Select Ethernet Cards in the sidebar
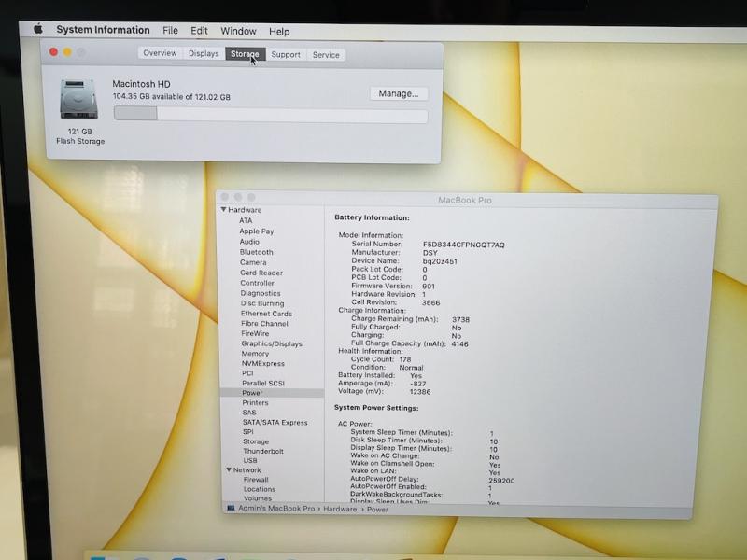This screenshot has height=560, width=747. point(266,314)
